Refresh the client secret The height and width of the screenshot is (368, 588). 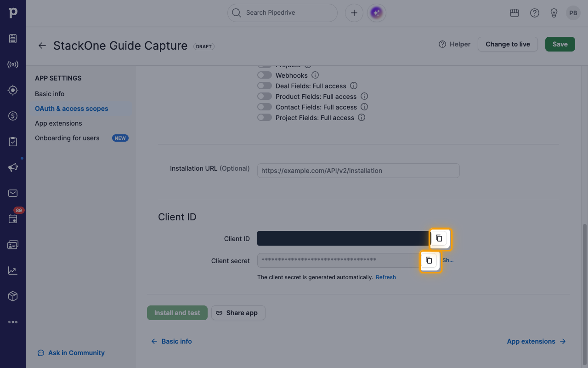point(386,277)
